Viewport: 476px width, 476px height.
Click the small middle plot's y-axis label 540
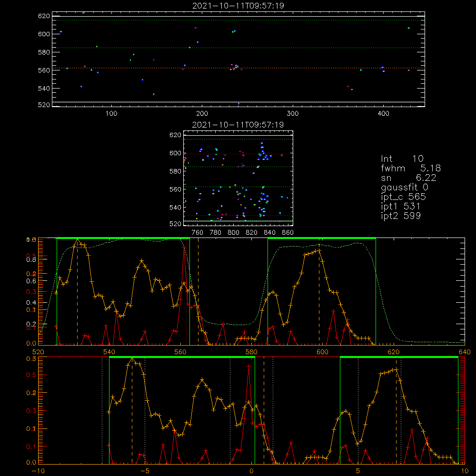175,208
